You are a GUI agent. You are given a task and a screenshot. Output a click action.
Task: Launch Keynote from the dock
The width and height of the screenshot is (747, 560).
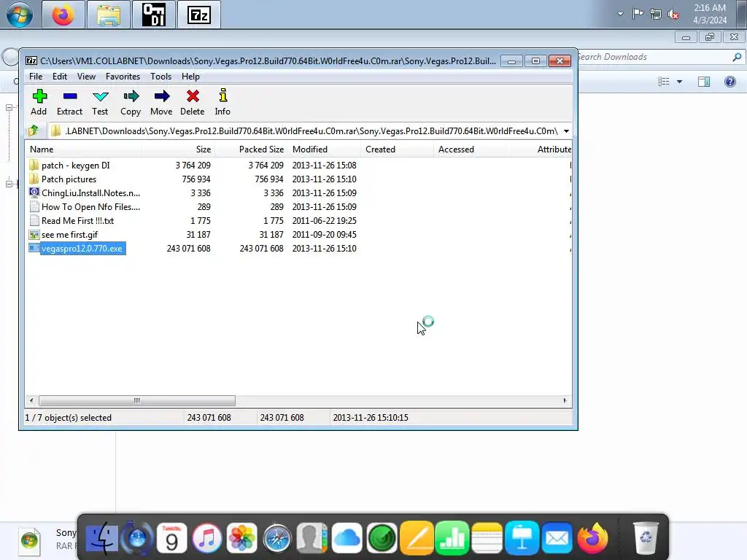pyautogui.click(x=522, y=539)
